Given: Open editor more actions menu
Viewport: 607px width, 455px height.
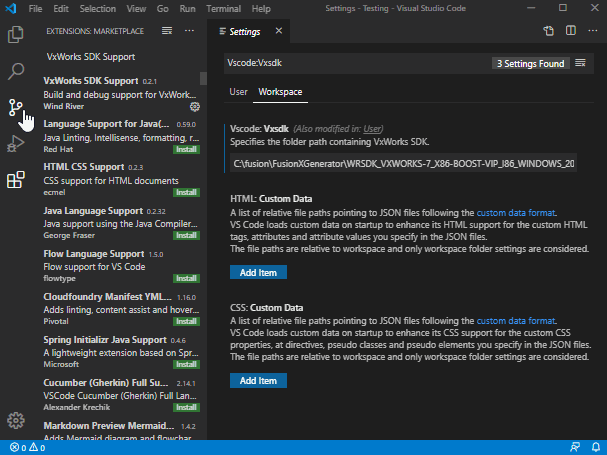Looking at the screenshot, I should pos(593,31).
